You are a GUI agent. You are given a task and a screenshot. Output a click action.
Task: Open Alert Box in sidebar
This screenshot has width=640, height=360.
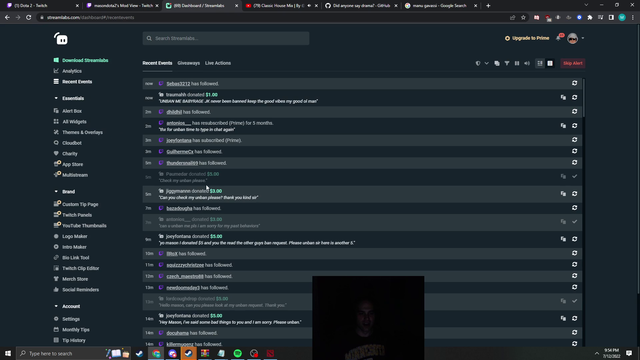tap(72, 111)
